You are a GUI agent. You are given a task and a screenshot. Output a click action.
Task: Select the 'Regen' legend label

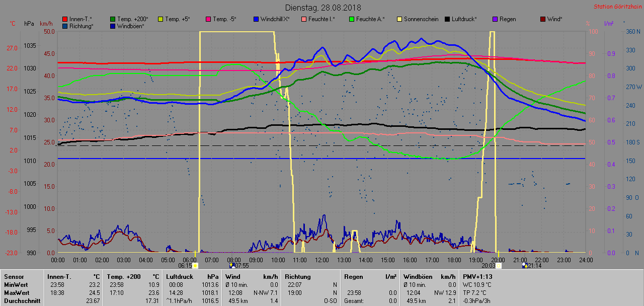click(x=508, y=19)
